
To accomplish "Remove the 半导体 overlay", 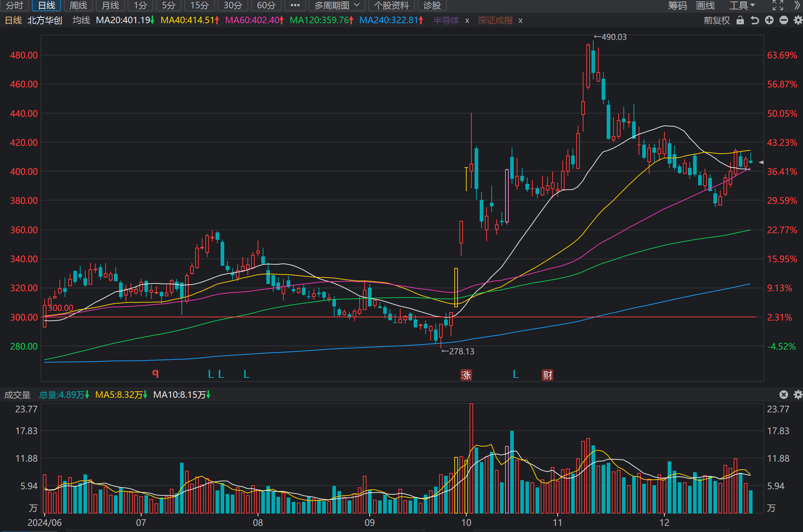I will tap(467, 21).
